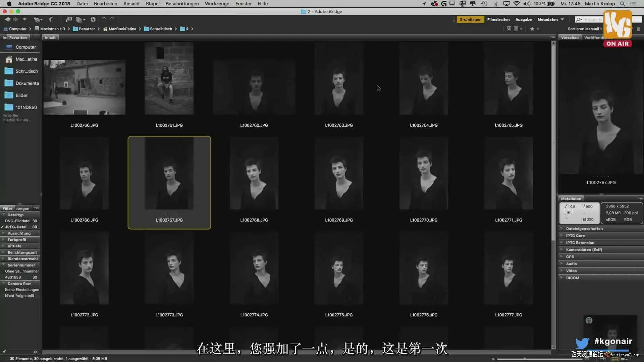Click the trash delete icon
Image resolution: width=644 pixels, height=362 pixels.
tap(638, 29)
